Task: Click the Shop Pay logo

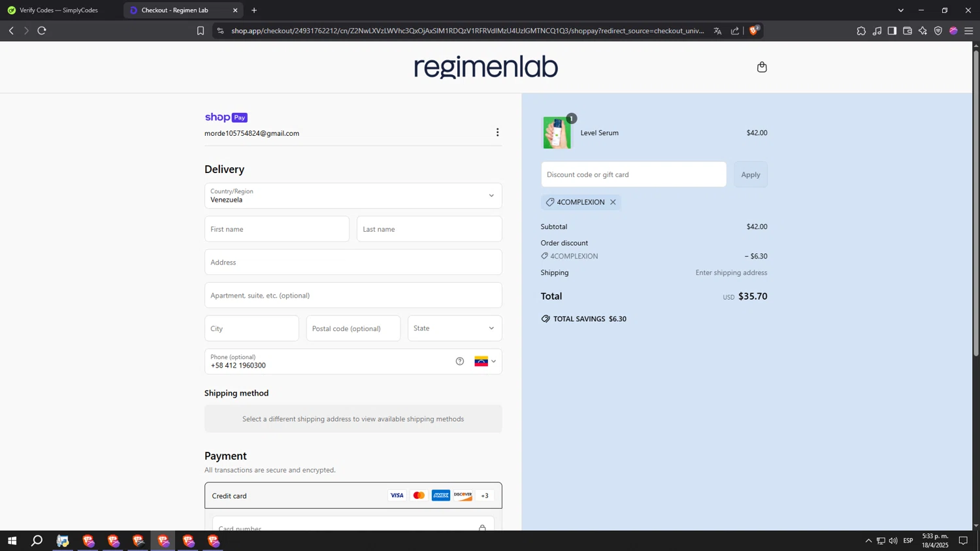Action: pos(226,118)
